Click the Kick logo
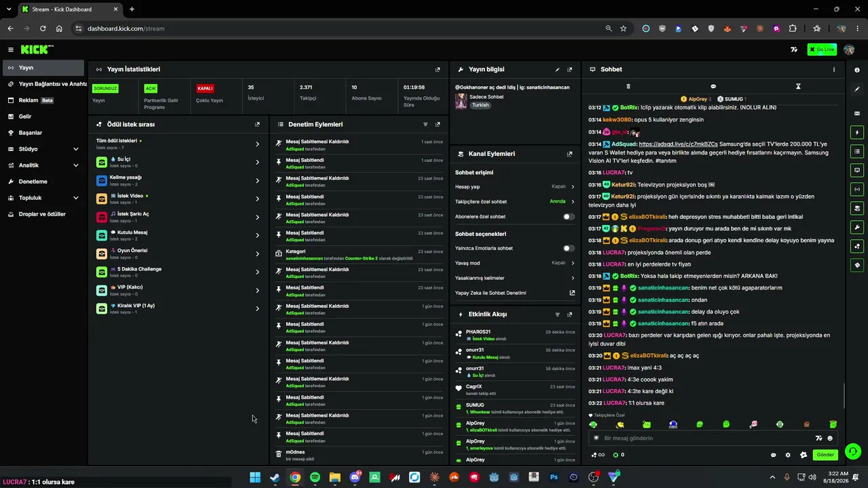868x488 pixels. point(37,49)
